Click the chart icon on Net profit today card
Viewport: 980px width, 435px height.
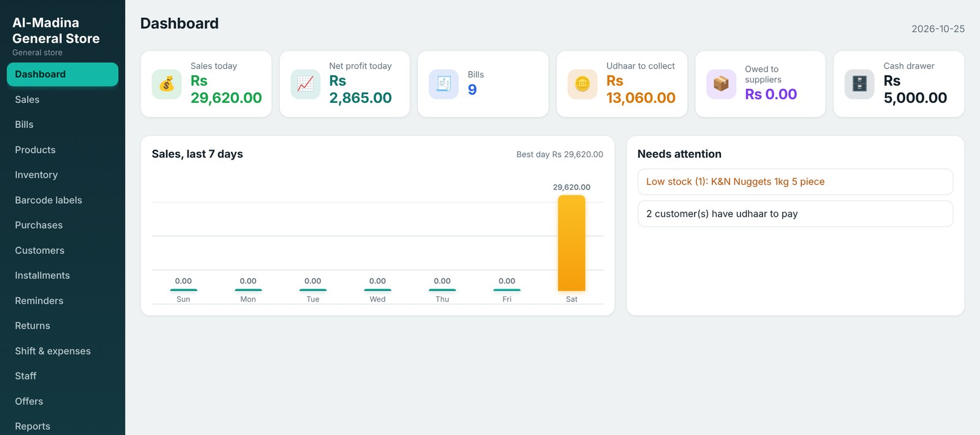point(305,84)
